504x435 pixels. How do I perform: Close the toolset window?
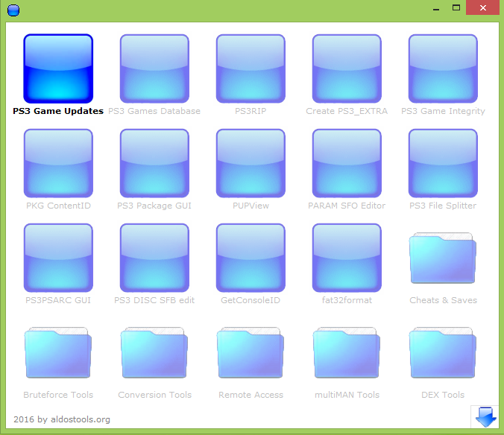483,7
